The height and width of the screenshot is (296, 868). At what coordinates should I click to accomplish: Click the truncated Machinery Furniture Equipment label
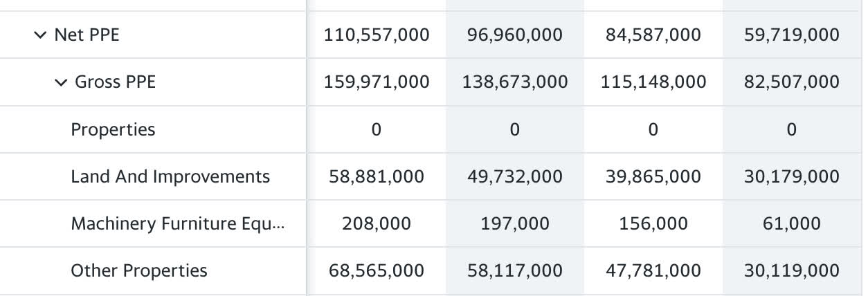pyautogui.click(x=177, y=223)
